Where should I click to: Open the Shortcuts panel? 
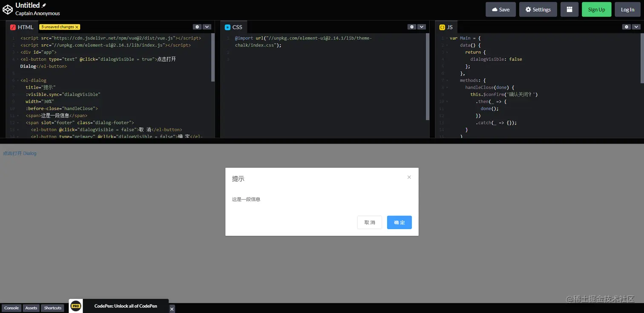point(53,308)
